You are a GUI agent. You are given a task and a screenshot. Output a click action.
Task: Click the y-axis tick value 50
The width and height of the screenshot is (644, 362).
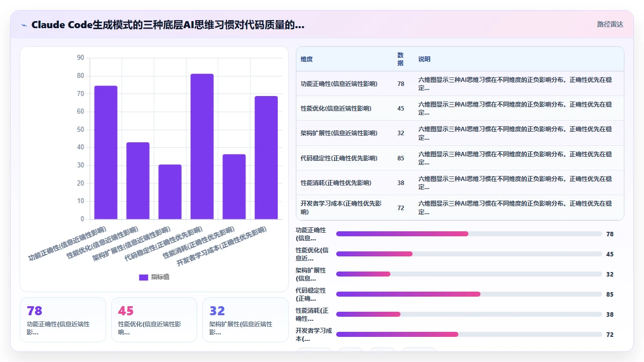[80, 130]
